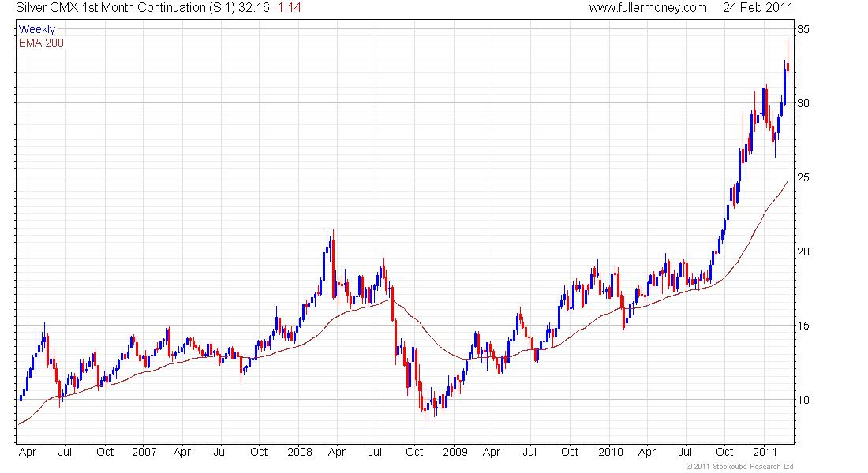Click the 'Oct' label just before 2009

414,452
